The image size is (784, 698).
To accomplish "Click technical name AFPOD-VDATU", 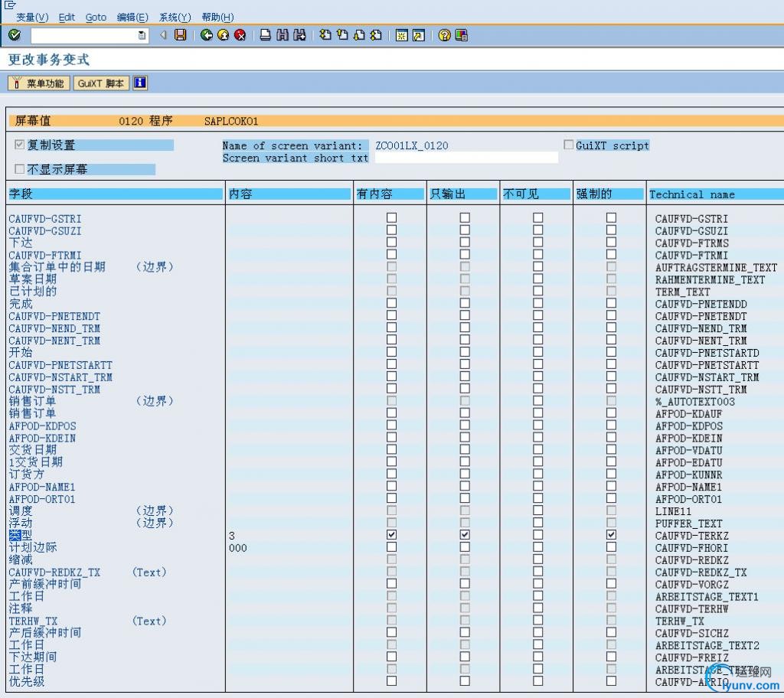I will click(689, 451).
